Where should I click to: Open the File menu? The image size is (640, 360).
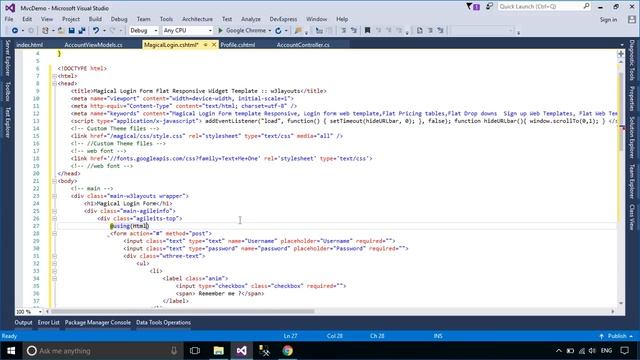(9, 19)
